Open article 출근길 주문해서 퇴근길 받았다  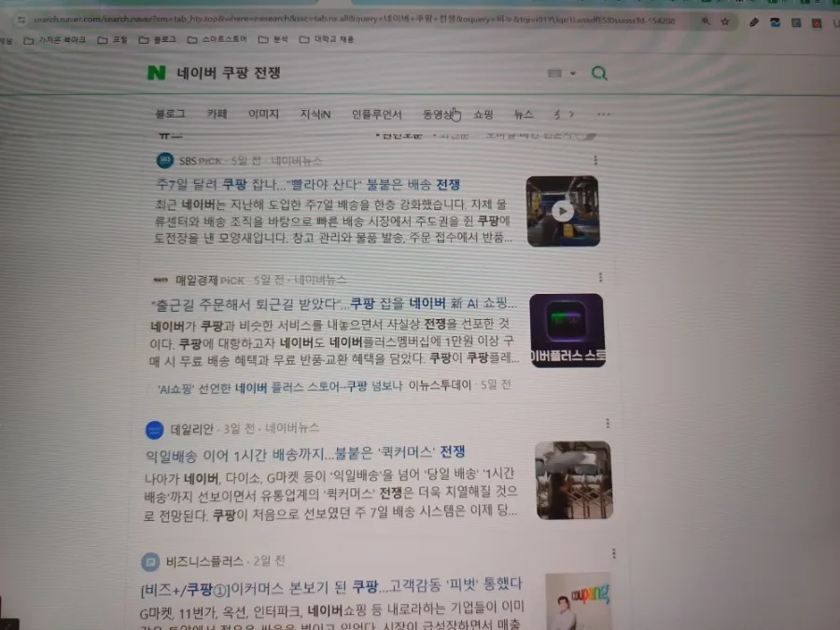tap(334, 303)
